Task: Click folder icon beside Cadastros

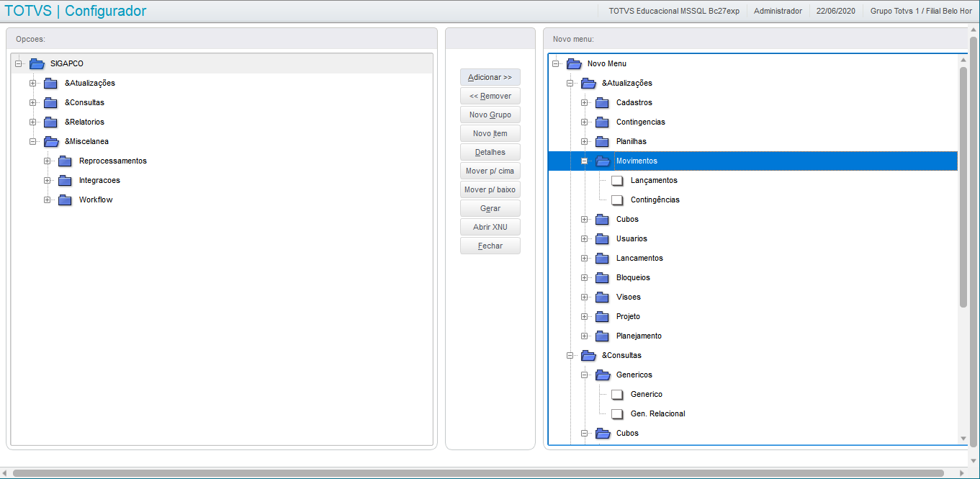Action: click(x=602, y=102)
